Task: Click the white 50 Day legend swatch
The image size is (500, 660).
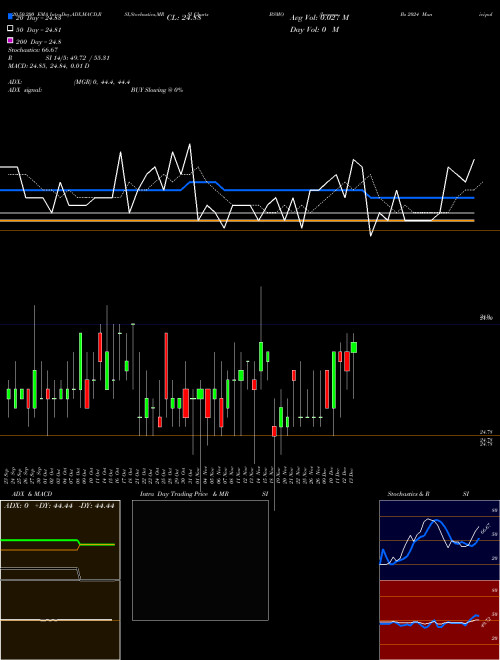Action: 10,29
